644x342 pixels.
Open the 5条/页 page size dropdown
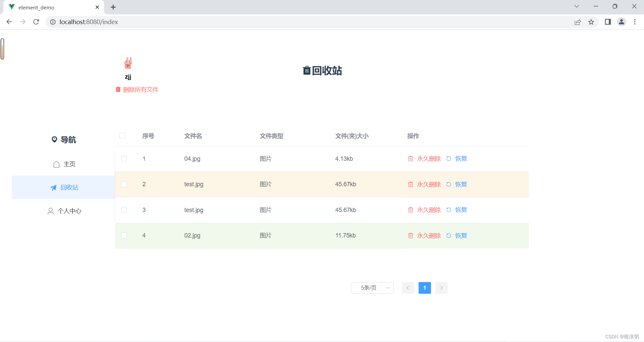tap(372, 288)
